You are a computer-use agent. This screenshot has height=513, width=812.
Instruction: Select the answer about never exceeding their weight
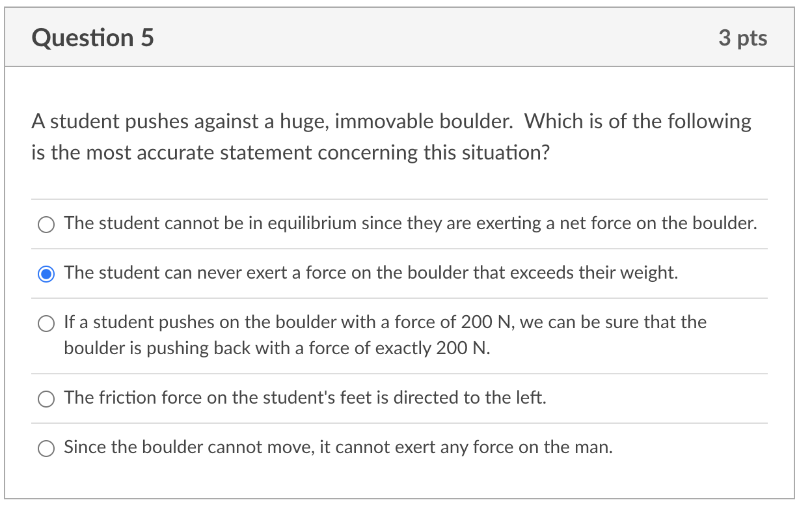[x=46, y=273]
